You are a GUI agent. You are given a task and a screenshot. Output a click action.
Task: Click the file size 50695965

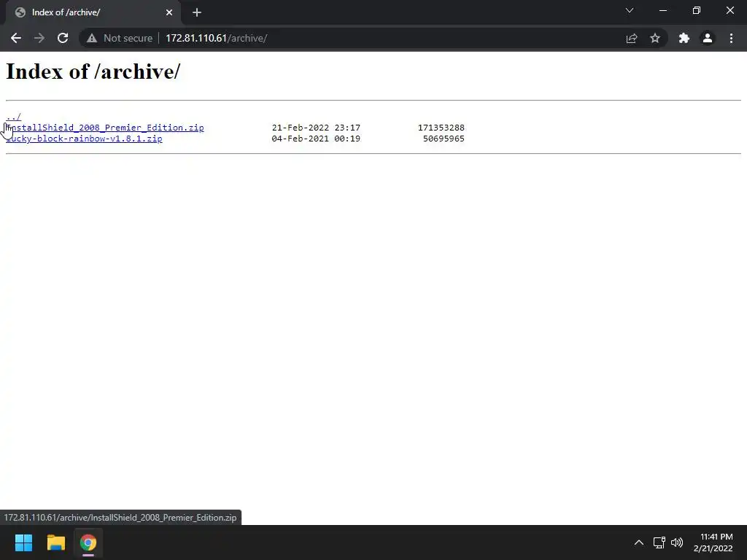(x=444, y=139)
